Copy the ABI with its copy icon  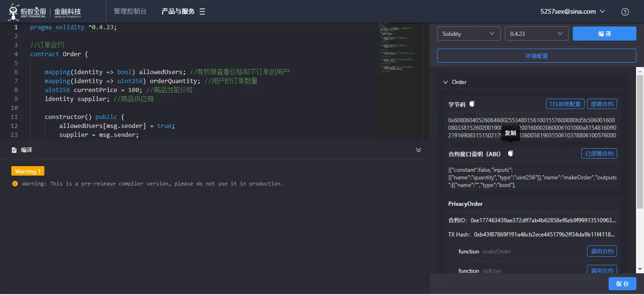coord(511,153)
